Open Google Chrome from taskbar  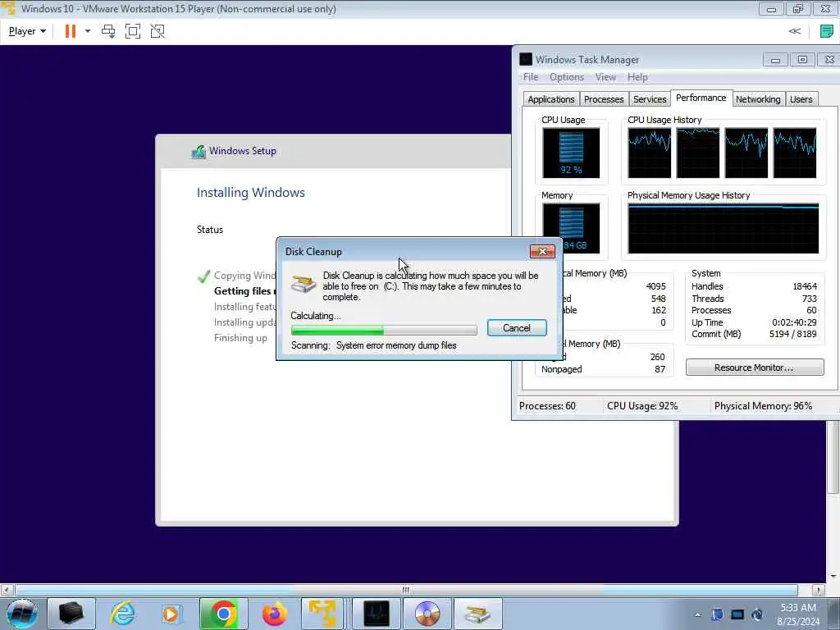click(x=223, y=614)
